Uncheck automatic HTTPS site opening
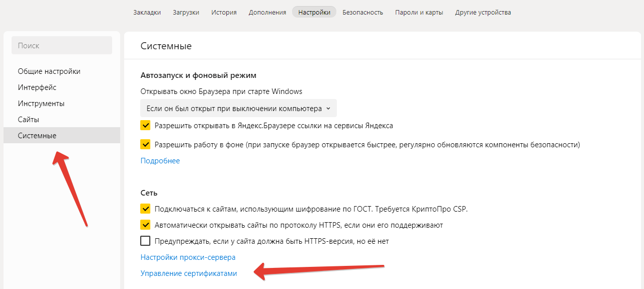Viewport: 644px width, 289px height. pos(146,225)
